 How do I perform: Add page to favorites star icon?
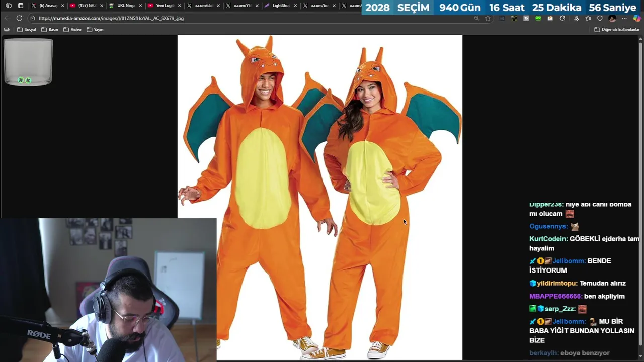(488, 18)
